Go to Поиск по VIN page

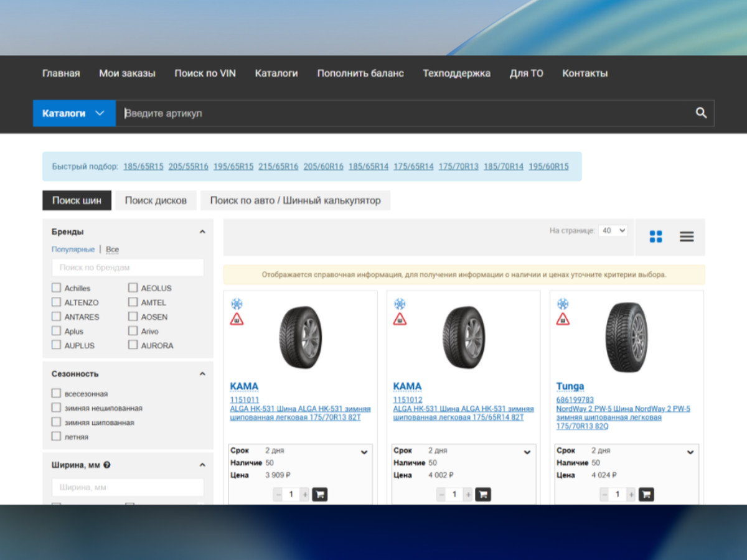(205, 73)
